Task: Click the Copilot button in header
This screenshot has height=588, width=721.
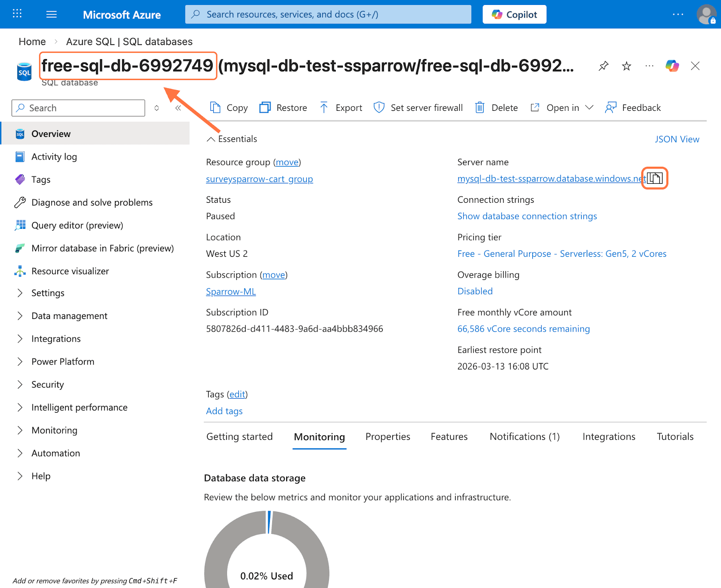Action: tap(514, 14)
